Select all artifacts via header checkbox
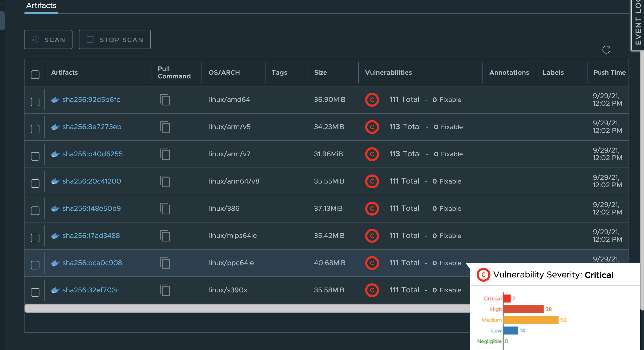The height and width of the screenshot is (350, 644). tap(35, 75)
